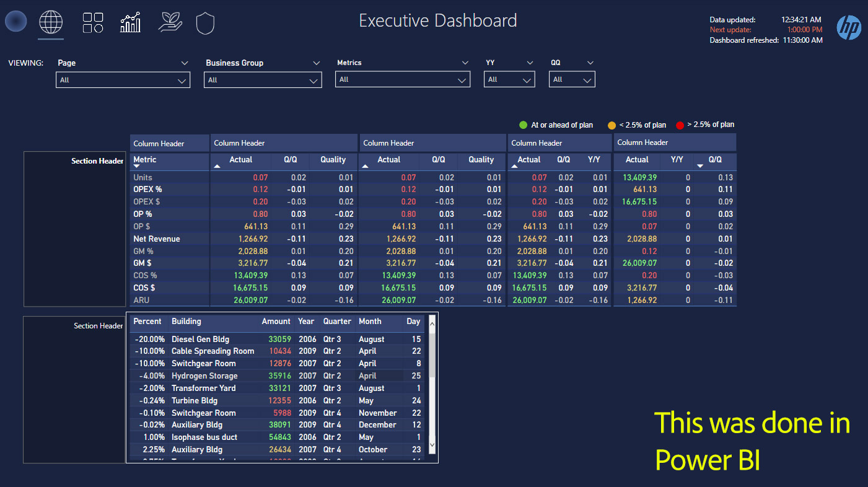This screenshot has width=868, height=487.
Task: Open the plant-in-hand sustainability icon
Action: point(170,22)
